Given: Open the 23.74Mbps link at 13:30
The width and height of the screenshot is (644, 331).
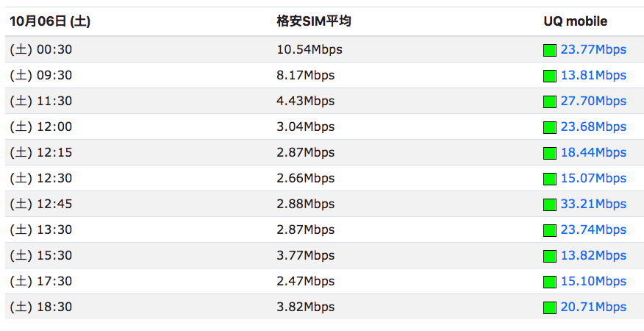Looking at the screenshot, I should point(593,229).
